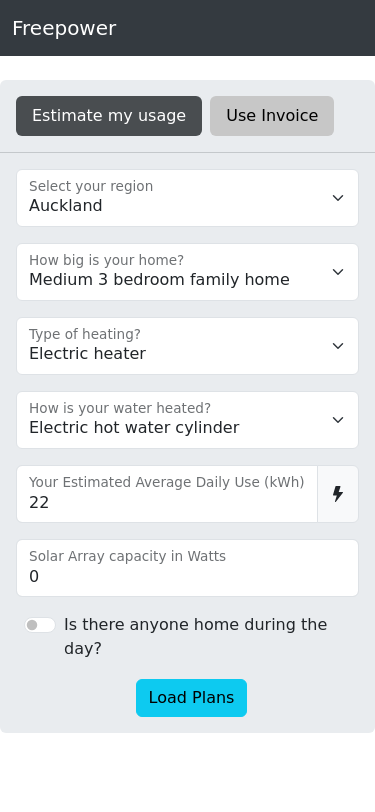Click the lightning bolt icon beside daily use
Viewport: 375px width, 812px height.
[x=338, y=494]
